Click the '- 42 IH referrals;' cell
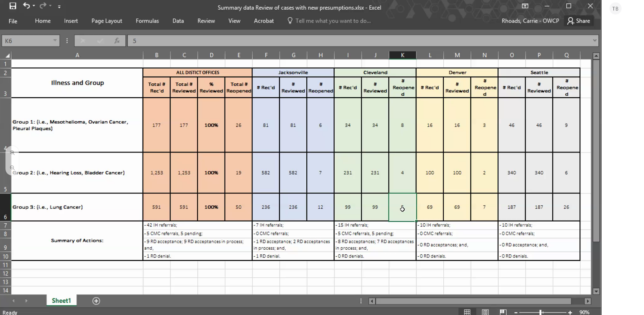644x315 pixels. (x=197, y=225)
